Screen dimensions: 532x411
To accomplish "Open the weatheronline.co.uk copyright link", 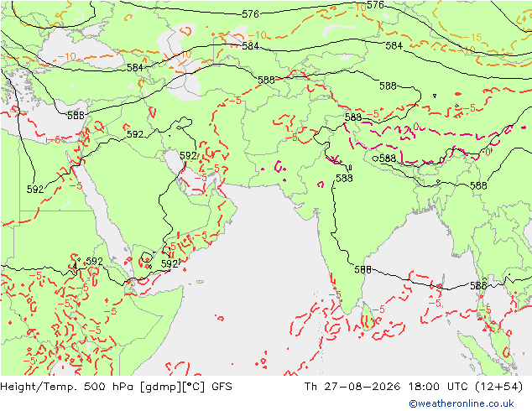I will pyautogui.click(x=462, y=403).
